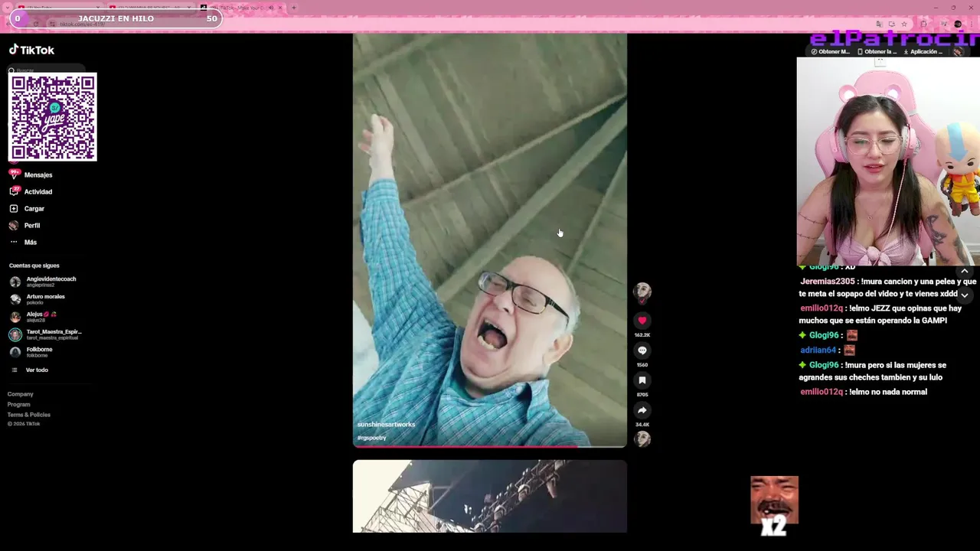
Task: Click the Yape QR code overlay
Action: (53, 117)
